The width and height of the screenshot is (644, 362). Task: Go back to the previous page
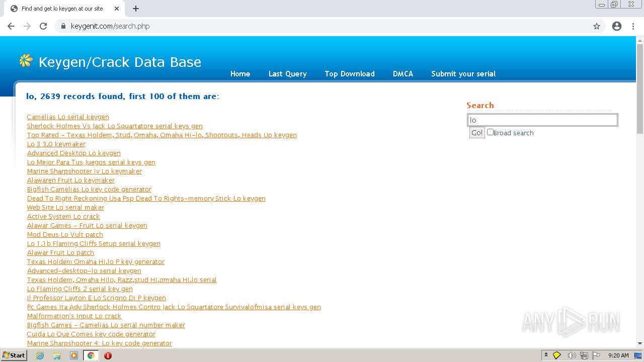click(11, 26)
